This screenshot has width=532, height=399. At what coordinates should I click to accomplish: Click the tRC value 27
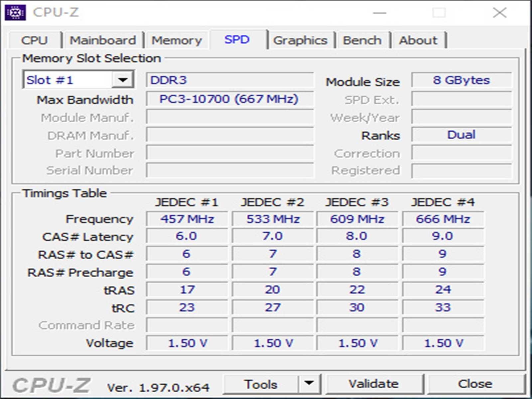click(273, 307)
